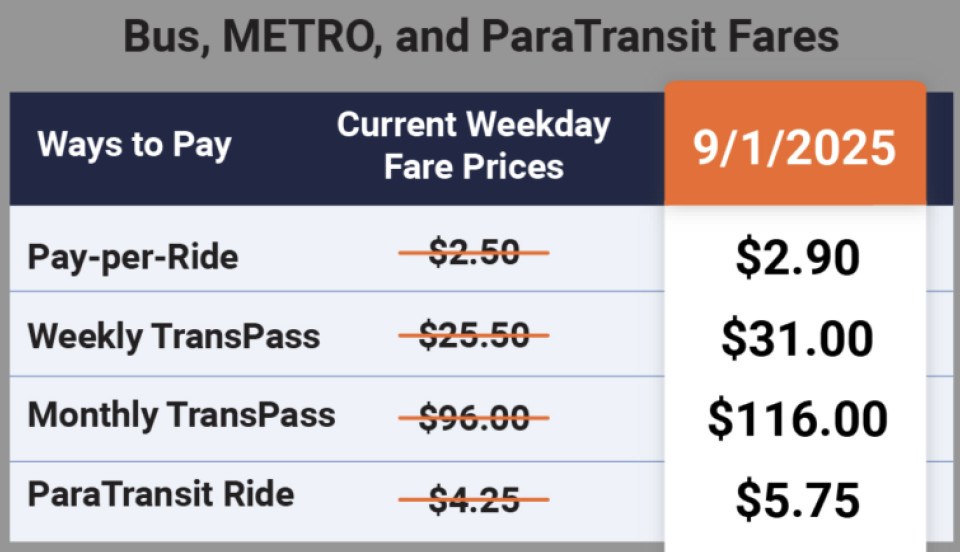Screen dimensions: 960x552
Task: Select the 'Ways to Pay' column header
Action: pyautogui.click(x=134, y=145)
